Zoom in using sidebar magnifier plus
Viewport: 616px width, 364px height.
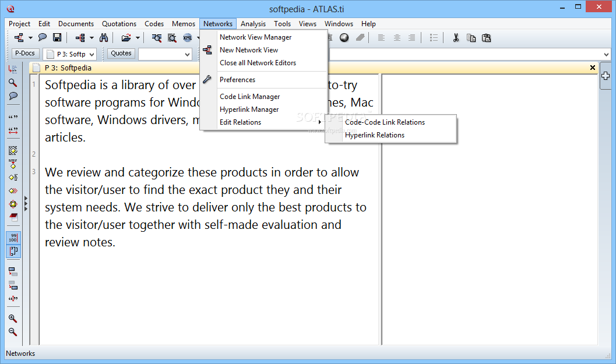click(13, 319)
